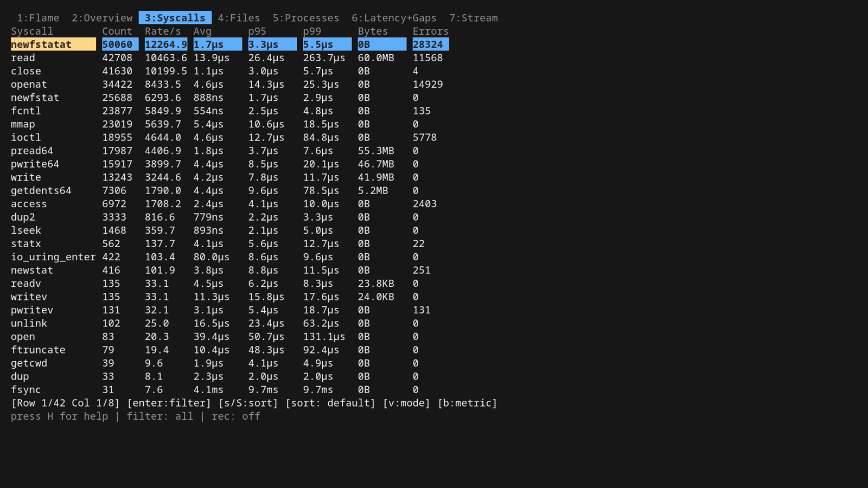Click the p95 column header
The height and width of the screenshot is (488, 868).
point(257,31)
